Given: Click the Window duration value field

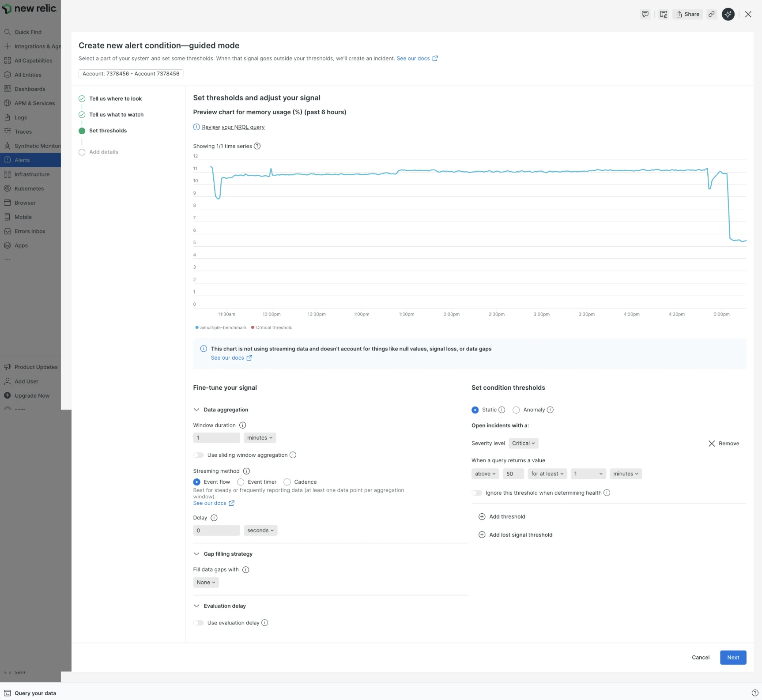Looking at the screenshot, I should 216,438.
